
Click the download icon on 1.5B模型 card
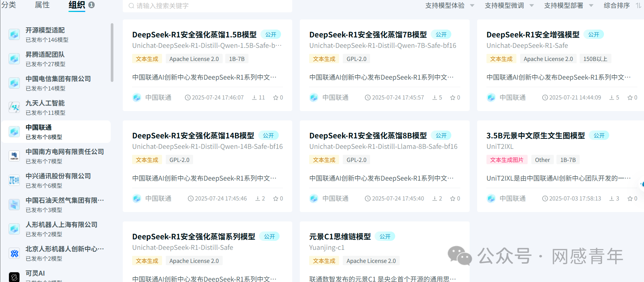254,98
